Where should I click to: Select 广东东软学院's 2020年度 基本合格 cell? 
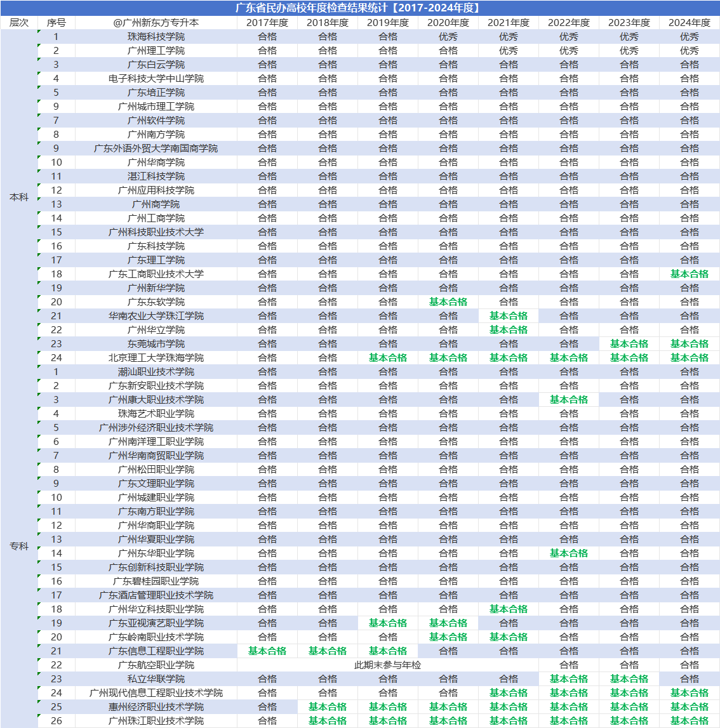point(448,301)
